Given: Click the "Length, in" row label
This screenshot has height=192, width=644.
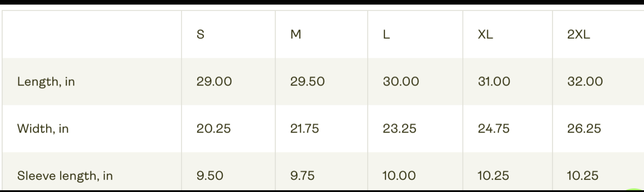Looking at the screenshot, I should pos(46,82).
